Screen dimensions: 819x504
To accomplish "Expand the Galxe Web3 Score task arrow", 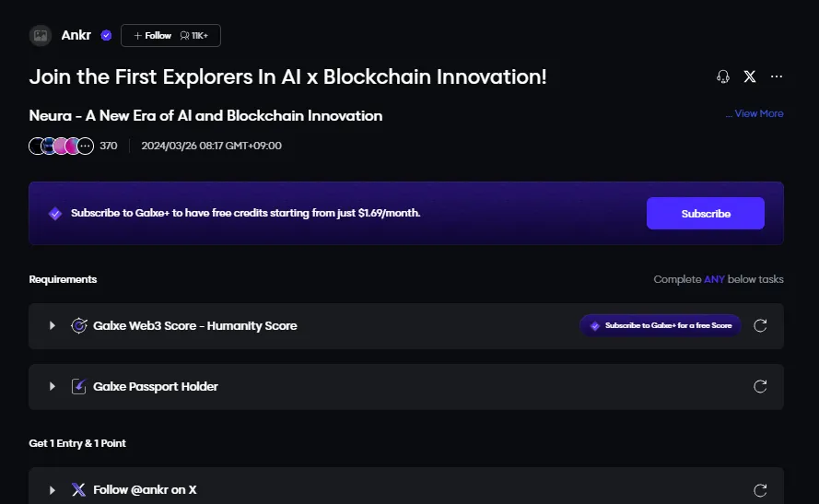I will (53, 325).
